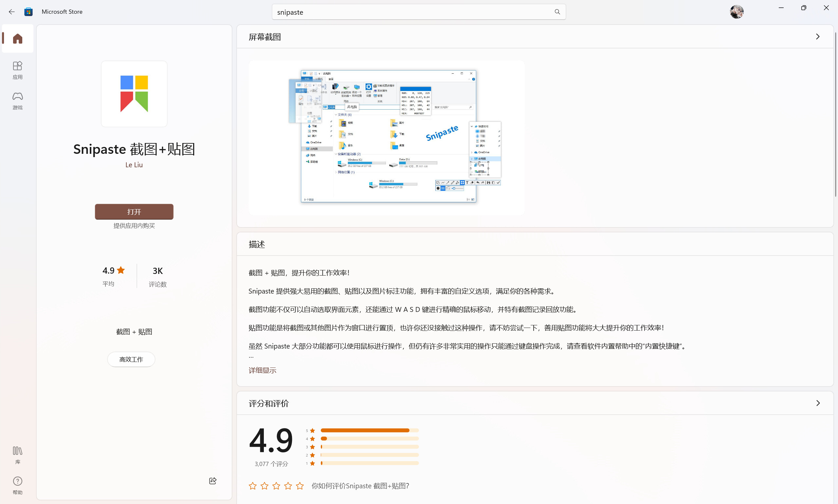This screenshot has width=838, height=504.
Task: Click the 评分和评价 section title
Action: coord(268,403)
